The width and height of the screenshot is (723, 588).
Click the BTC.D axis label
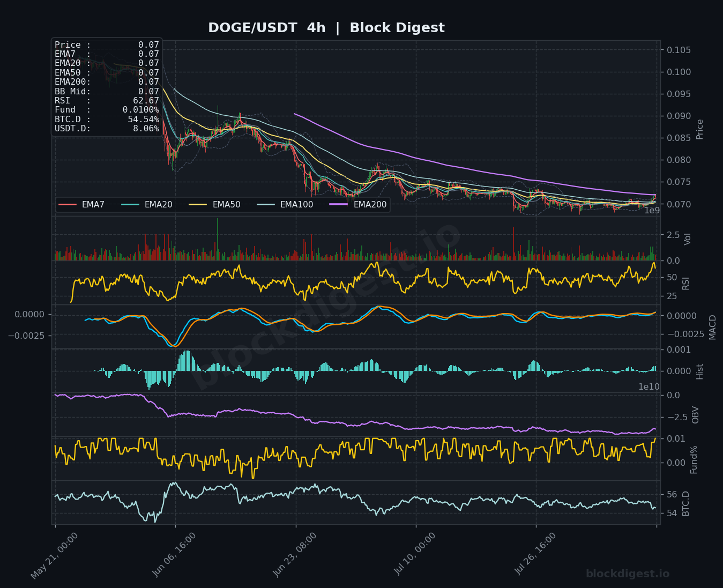[686, 503]
